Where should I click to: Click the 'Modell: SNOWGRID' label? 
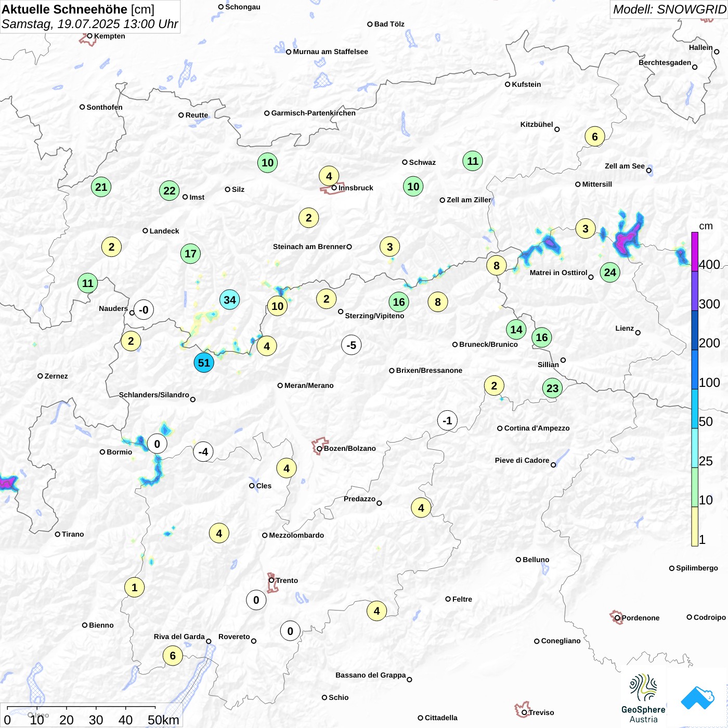coord(669,9)
